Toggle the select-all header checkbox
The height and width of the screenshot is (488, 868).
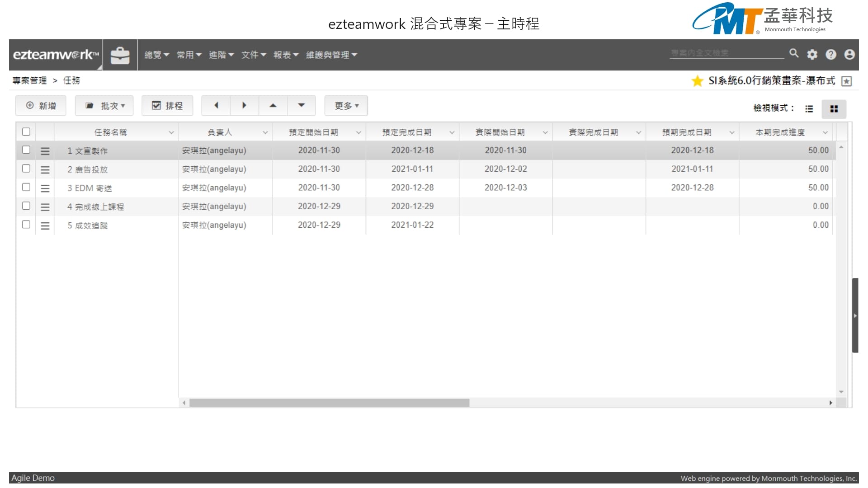26,131
